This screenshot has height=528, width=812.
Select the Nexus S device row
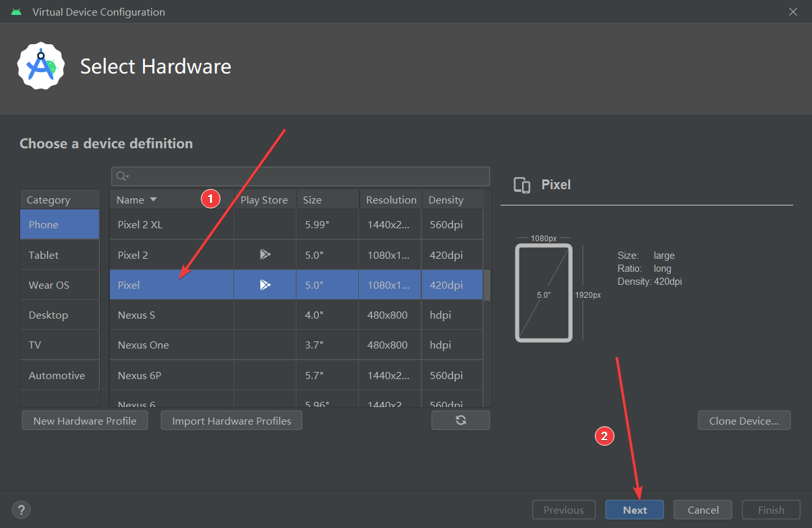point(296,315)
